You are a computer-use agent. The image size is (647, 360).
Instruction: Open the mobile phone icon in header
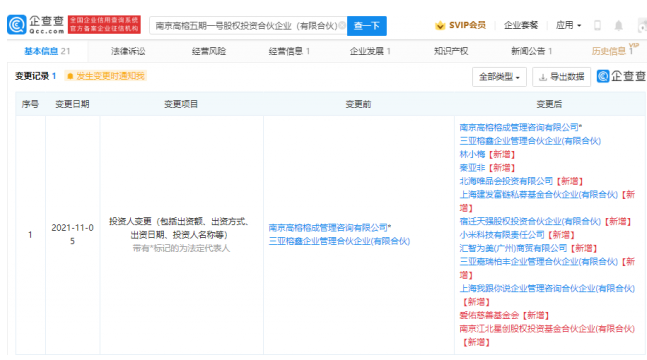coord(597,26)
